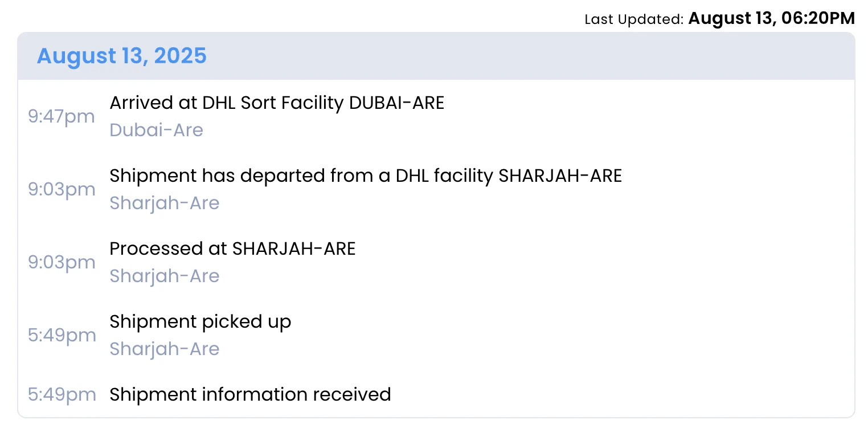The width and height of the screenshot is (868, 432).
Task: Click the 9:03pm time beside the departed event
Action: (x=62, y=190)
